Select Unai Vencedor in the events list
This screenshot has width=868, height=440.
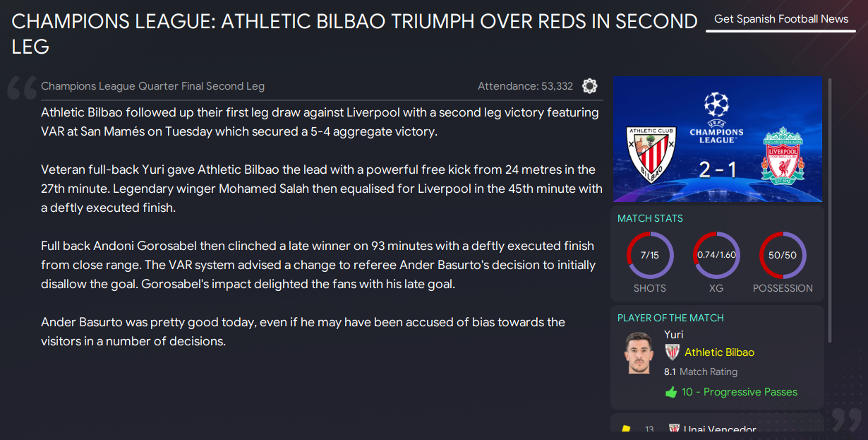click(x=720, y=429)
